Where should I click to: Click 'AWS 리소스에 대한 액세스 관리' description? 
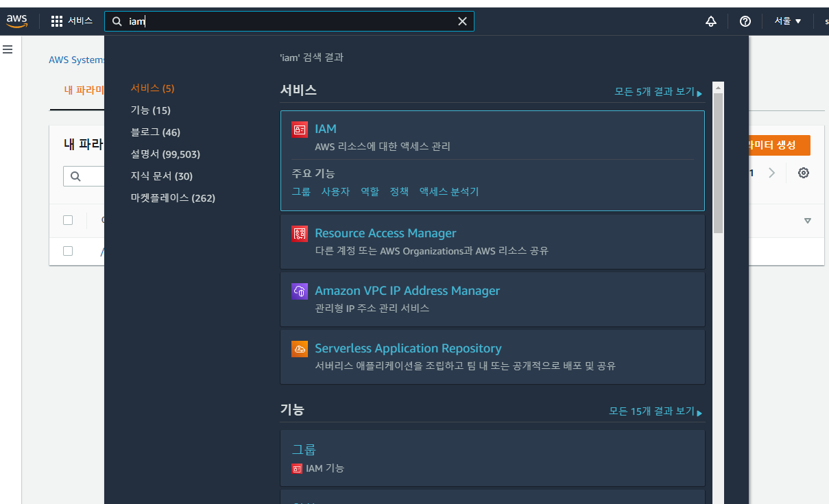coord(383,147)
